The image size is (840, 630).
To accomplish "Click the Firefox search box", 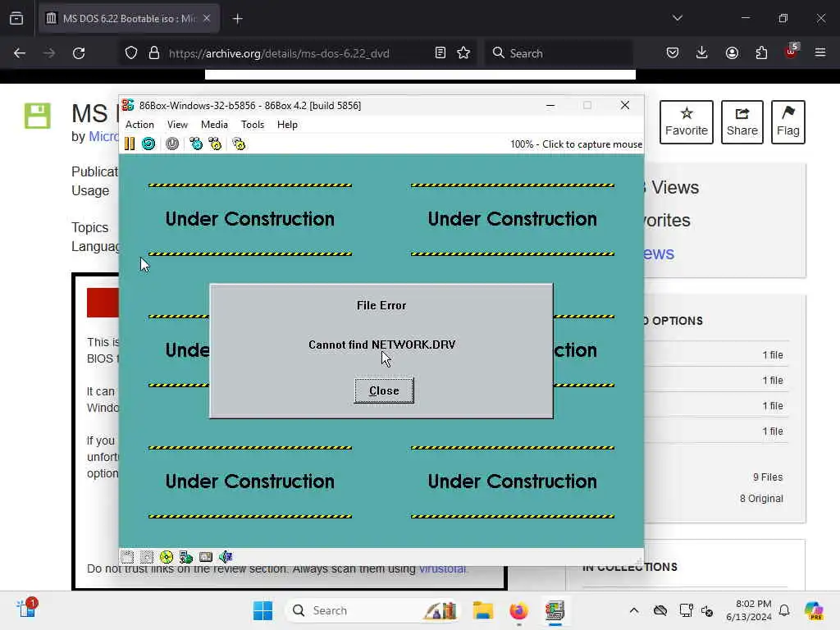I will (558, 53).
